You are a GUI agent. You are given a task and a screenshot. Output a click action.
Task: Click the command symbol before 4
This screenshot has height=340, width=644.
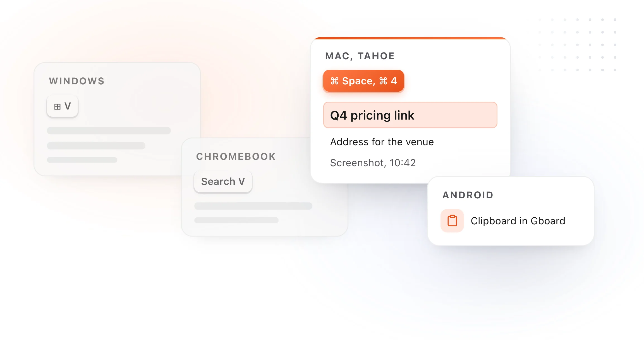(x=383, y=81)
